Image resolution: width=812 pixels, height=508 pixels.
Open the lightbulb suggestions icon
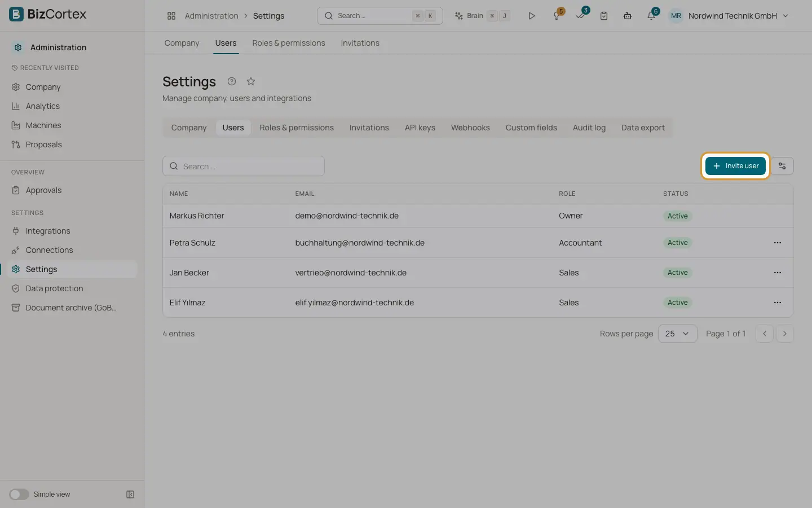(557, 16)
